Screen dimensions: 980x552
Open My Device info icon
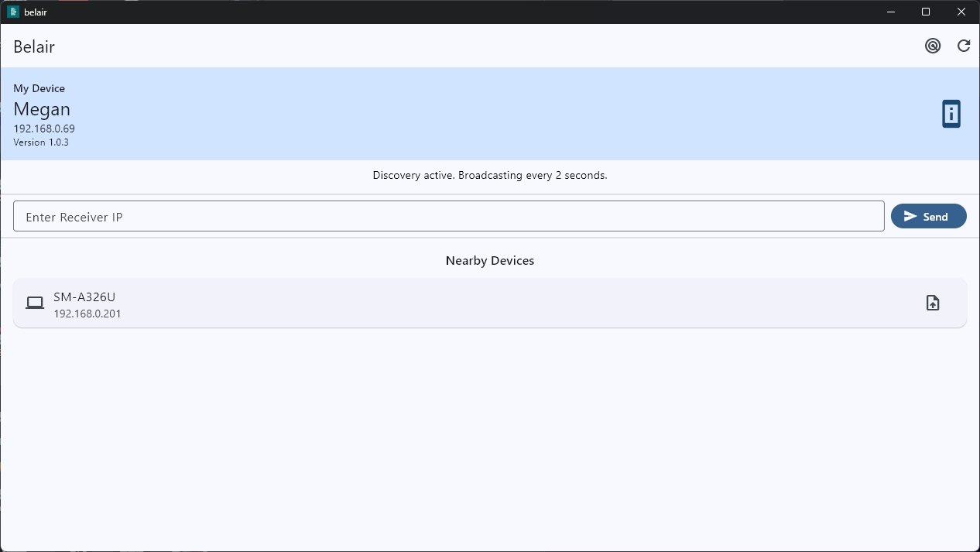point(951,114)
